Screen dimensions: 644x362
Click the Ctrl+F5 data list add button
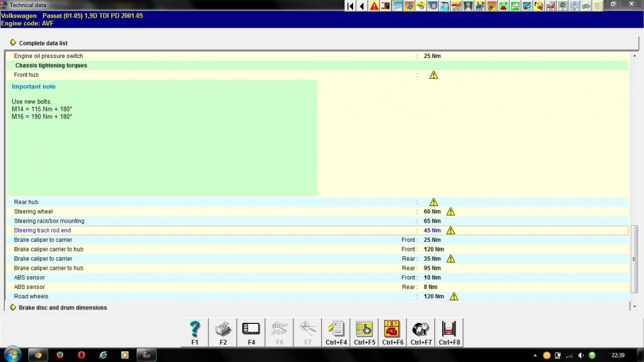(x=364, y=332)
